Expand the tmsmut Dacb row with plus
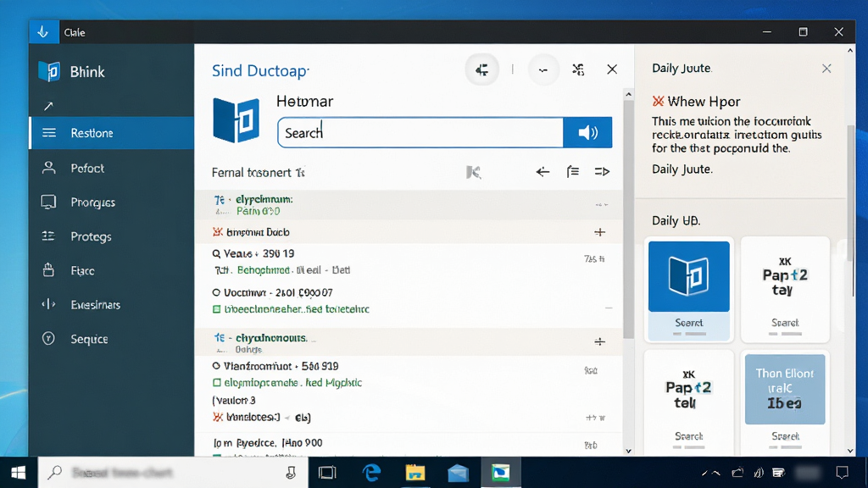 click(x=599, y=232)
